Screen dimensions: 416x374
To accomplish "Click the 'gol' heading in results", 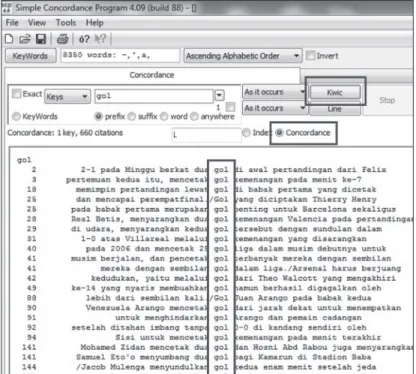I will [24, 160].
